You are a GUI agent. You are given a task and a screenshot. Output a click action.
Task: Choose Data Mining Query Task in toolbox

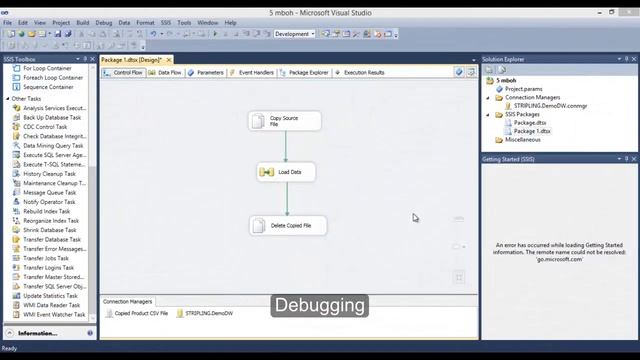pyautogui.click(x=53, y=146)
